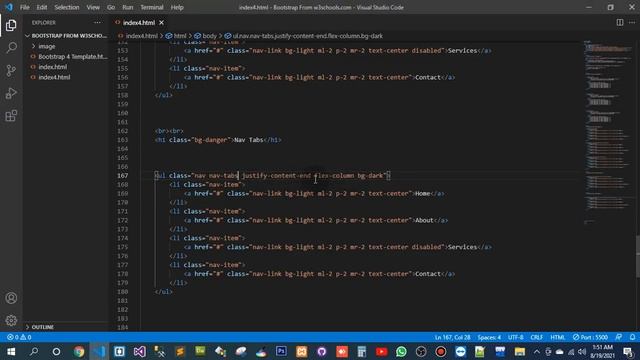Image resolution: width=640 pixels, height=360 pixels.
Task: Open errors and warnings problems indicator
Action: click(x=19, y=338)
